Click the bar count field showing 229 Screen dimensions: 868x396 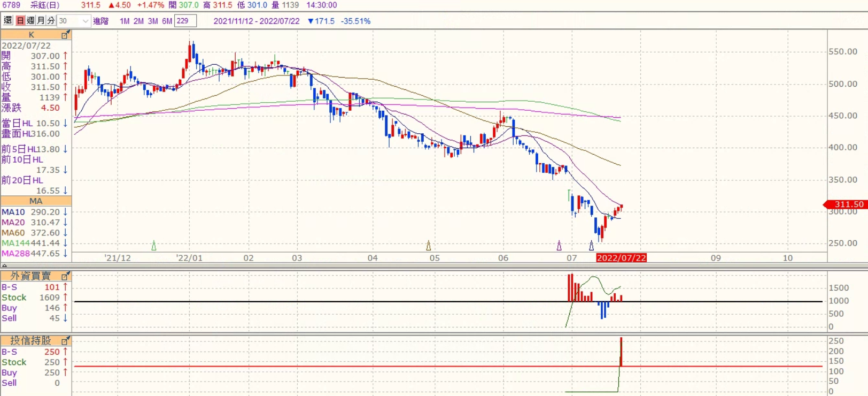click(x=185, y=21)
